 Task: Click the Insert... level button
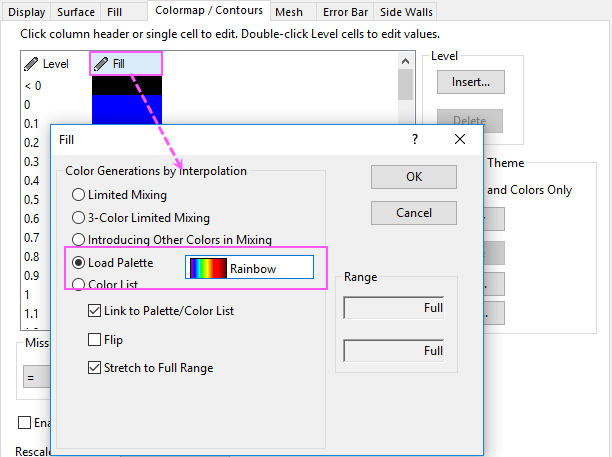[471, 82]
